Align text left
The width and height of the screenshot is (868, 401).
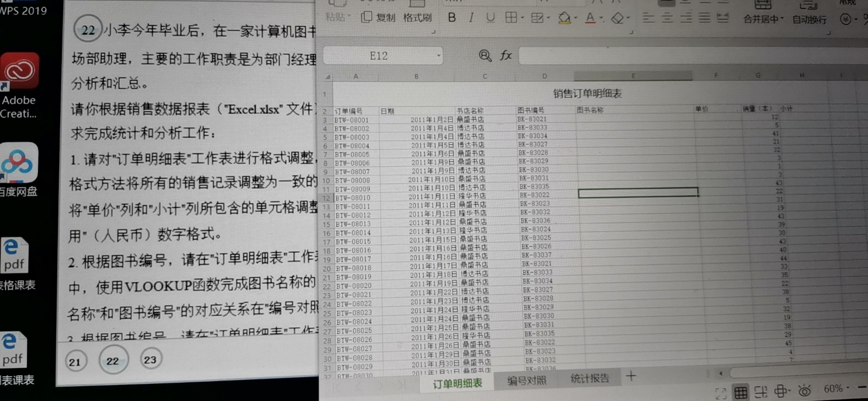click(x=648, y=18)
